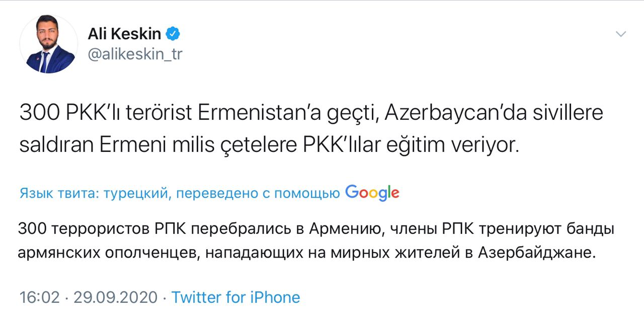Click "300 террористов РПК" in the translation
This screenshot has width=644, height=322.
pos(102,230)
